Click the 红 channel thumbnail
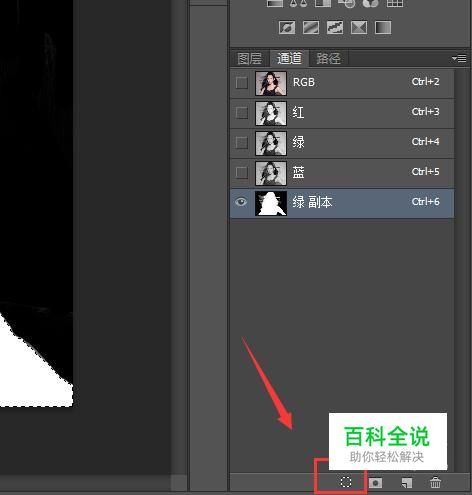472x495 pixels. click(x=271, y=113)
